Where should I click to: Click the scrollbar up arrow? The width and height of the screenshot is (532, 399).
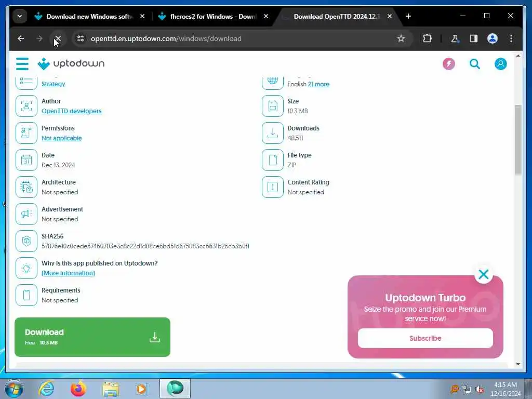[x=518, y=55]
